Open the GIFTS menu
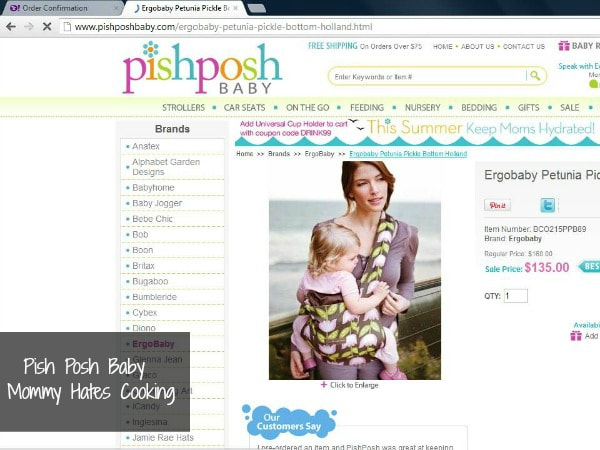This screenshot has width=600, height=450. pos(528,108)
